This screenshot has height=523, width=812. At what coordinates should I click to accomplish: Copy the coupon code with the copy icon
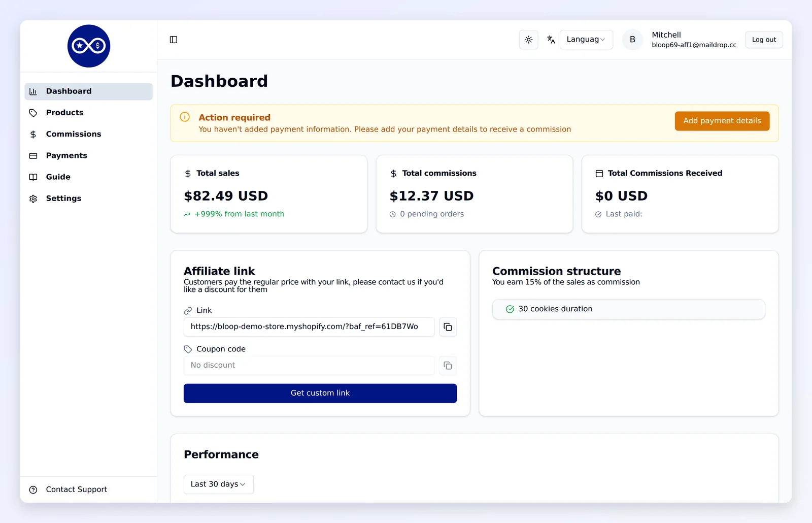448,366
